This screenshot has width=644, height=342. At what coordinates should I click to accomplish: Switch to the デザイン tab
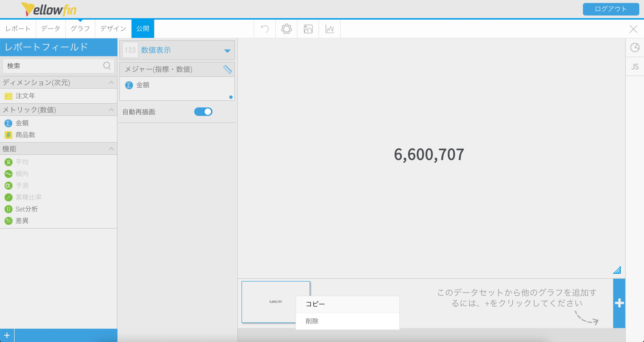[x=113, y=28]
